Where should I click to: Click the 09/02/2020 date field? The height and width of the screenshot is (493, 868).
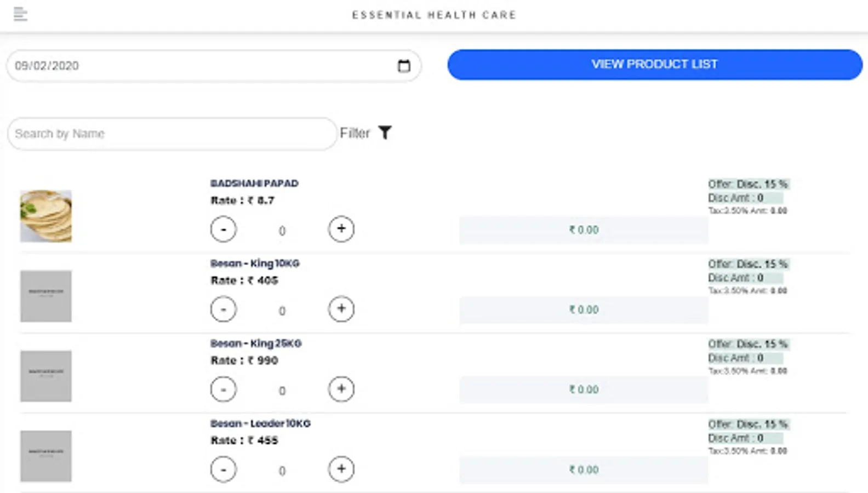(x=197, y=66)
